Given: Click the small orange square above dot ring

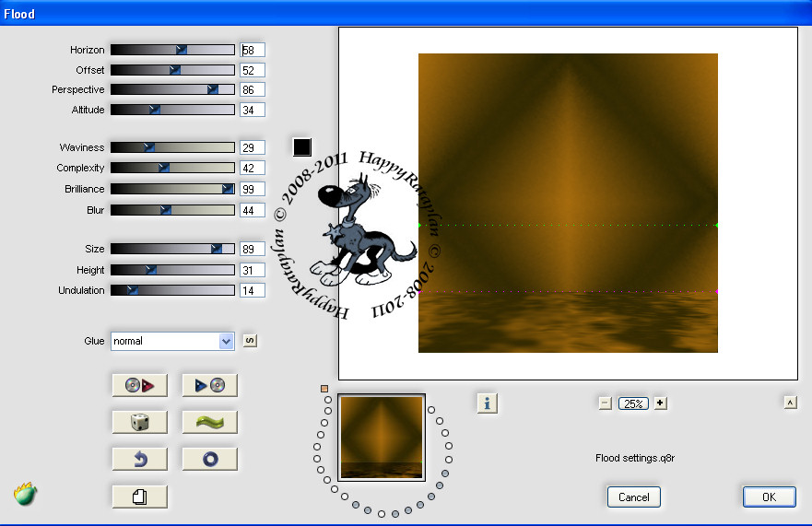Looking at the screenshot, I should tap(324, 389).
